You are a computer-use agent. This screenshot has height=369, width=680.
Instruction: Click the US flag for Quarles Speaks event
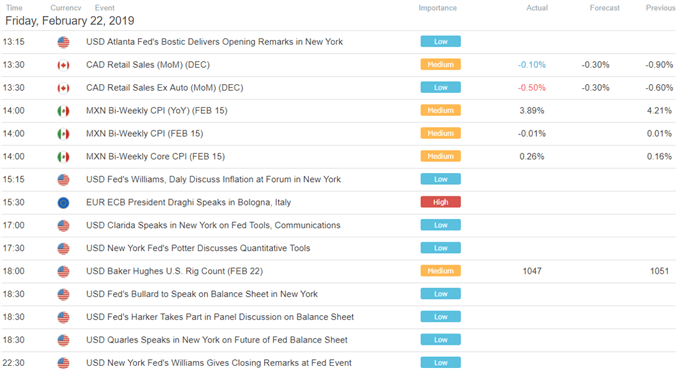(63, 340)
